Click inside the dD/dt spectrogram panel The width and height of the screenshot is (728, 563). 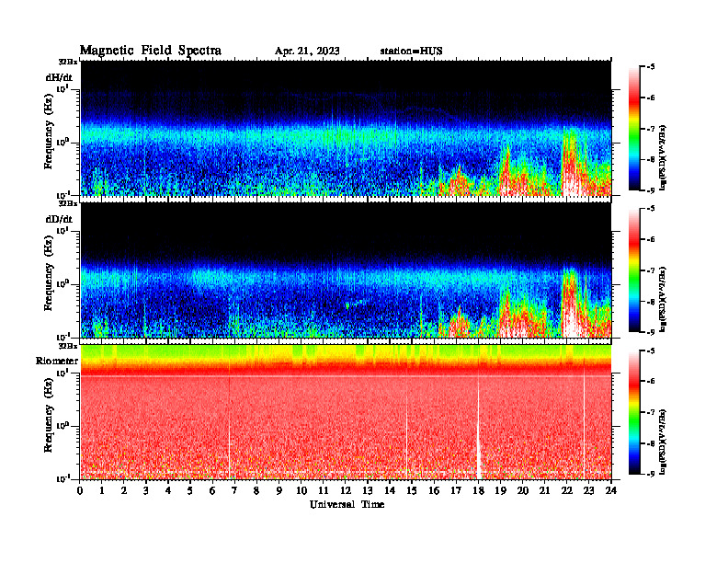click(x=346, y=270)
